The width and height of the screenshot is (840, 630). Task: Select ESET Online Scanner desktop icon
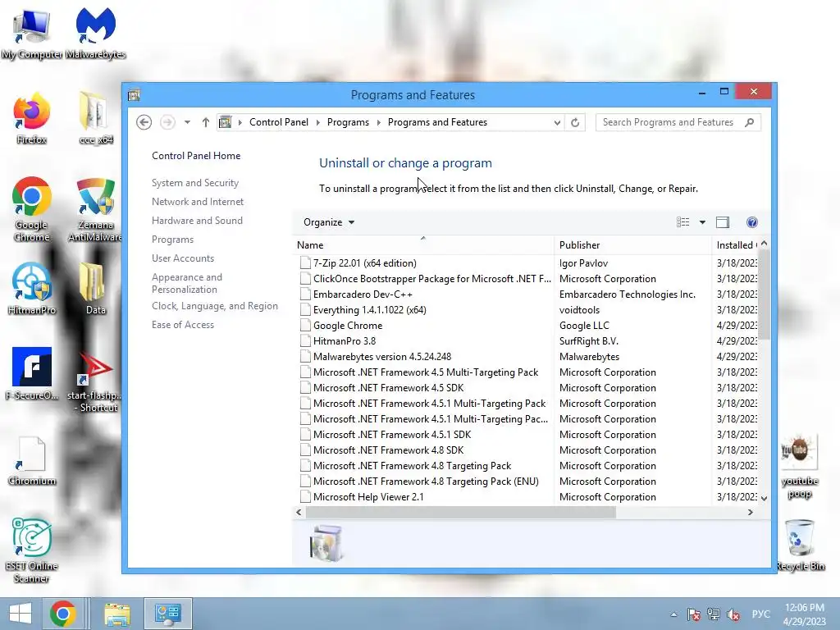pos(32,550)
